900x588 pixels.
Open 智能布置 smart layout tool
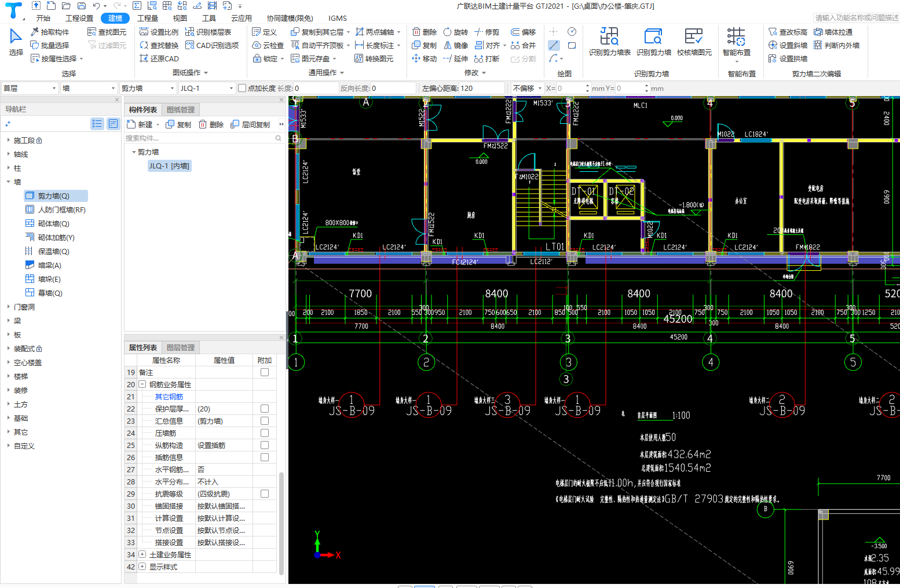point(736,44)
